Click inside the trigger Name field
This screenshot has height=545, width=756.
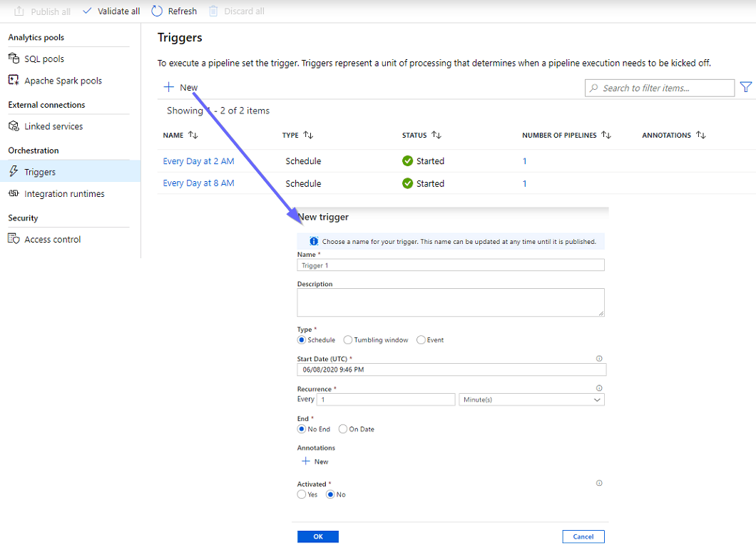(x=451, y=265)
